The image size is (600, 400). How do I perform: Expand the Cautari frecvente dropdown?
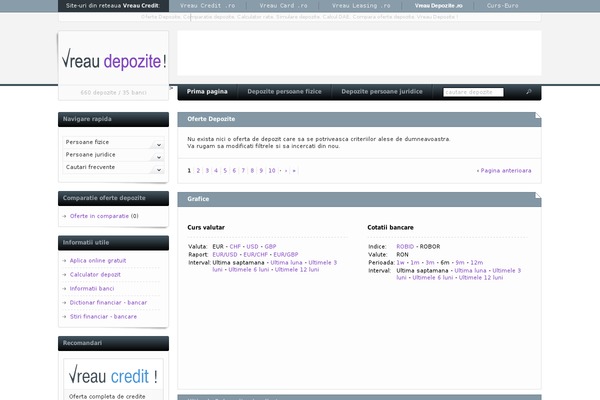pos(113,167)
